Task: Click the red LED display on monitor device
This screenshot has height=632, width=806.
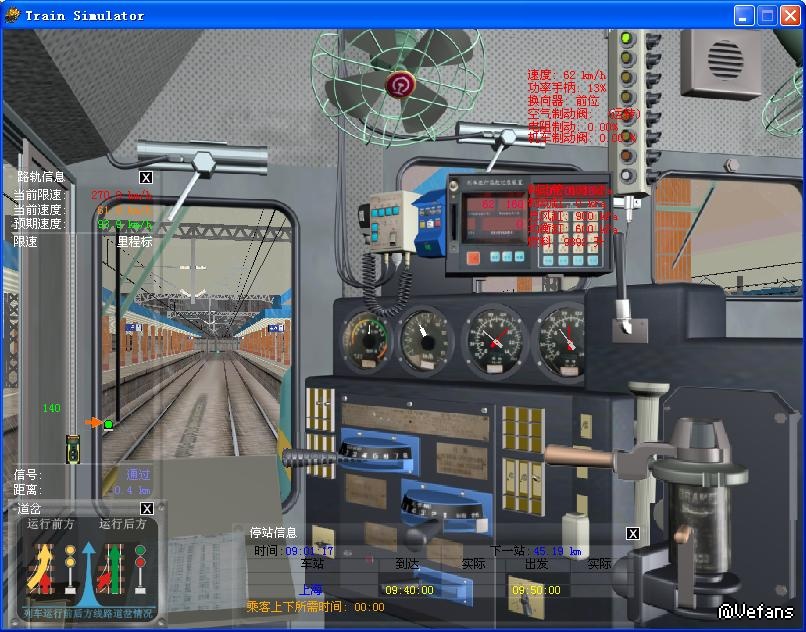Action: [x=494, y=218]
